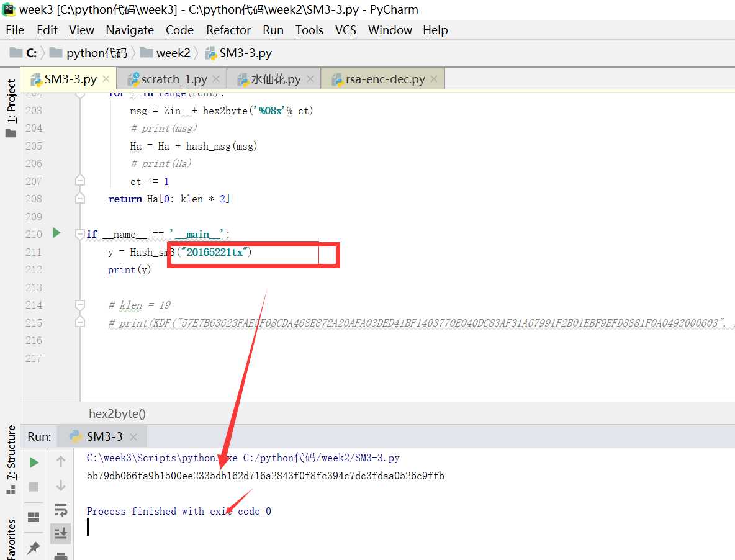
Task: Run the script from line 210 gutter arrow
Action: click(x=56, y=233)
